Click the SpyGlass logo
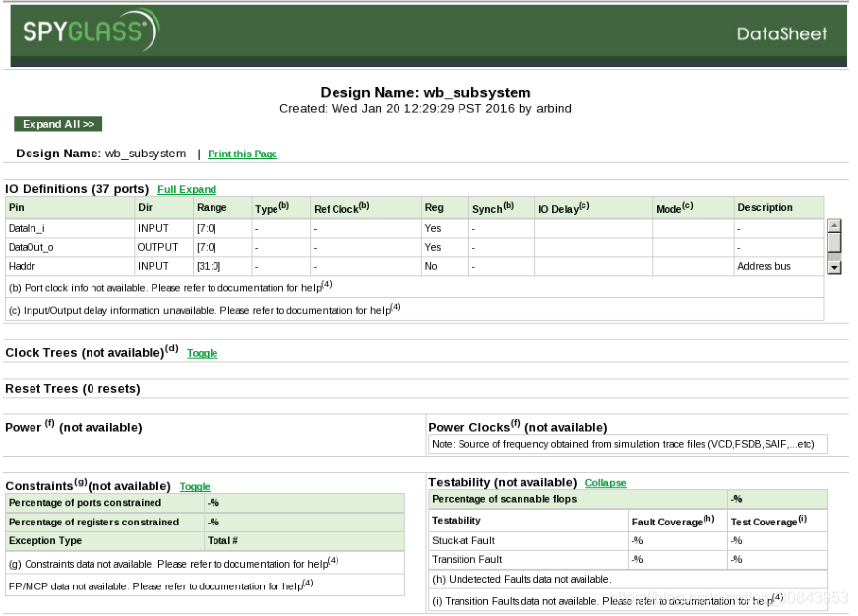This screenshot has width=858, height=616. click(x=91, y=31)
